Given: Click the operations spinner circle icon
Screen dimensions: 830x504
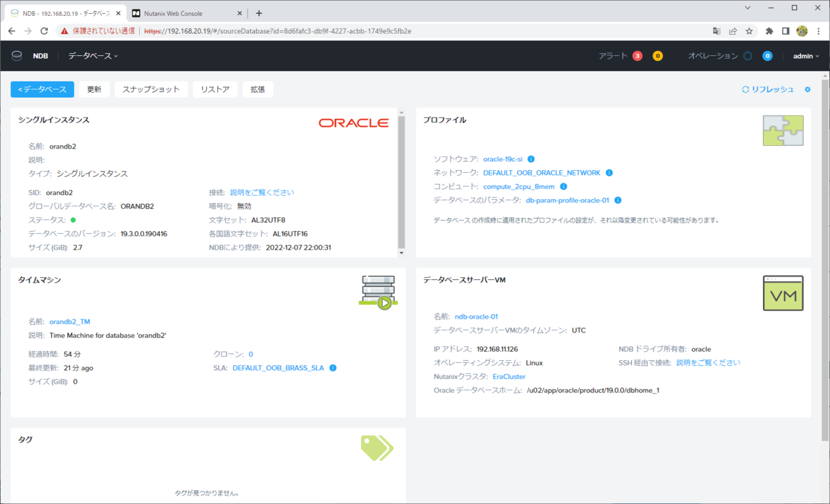Looking at the screenshot, I should (748, 56).
